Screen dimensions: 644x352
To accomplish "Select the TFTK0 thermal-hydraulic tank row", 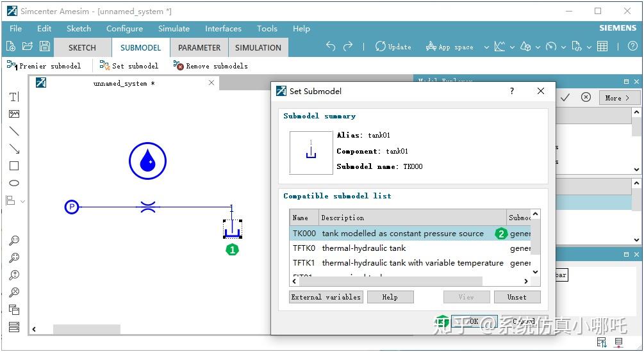I will tap(410, 248).
